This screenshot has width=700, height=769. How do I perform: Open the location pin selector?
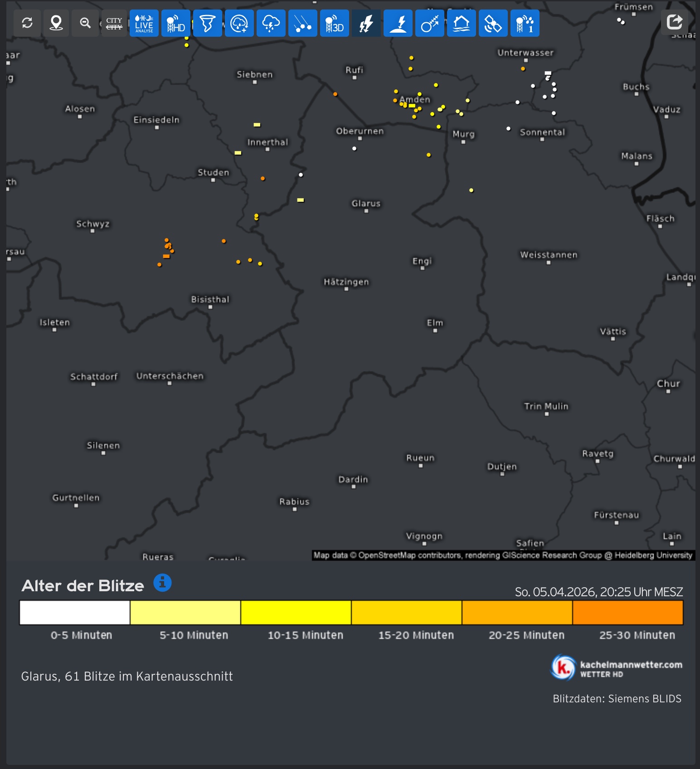tap(56, 23)
